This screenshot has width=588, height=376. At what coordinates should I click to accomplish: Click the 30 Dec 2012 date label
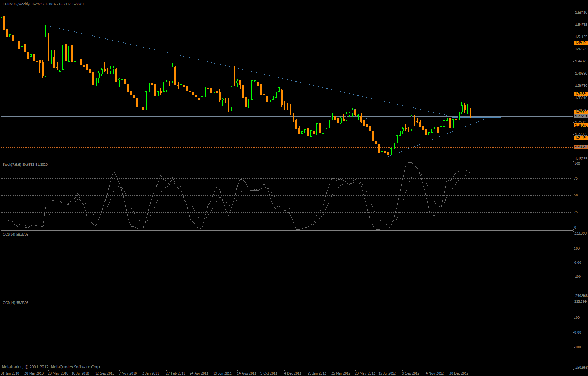pos(459,373)
